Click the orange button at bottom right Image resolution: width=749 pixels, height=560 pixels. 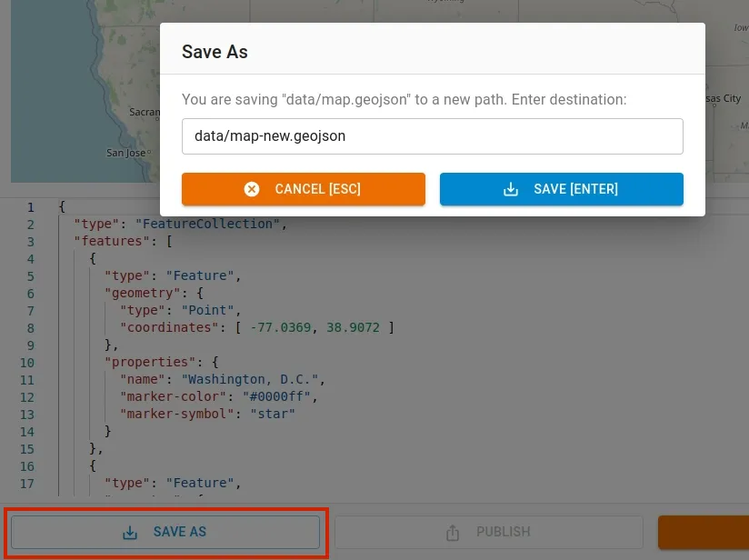[703, 532]
